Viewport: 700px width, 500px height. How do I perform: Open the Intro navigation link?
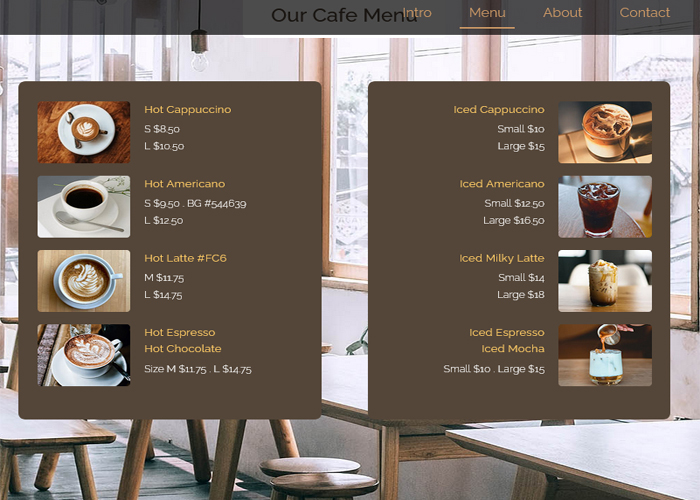click(417, 12)
